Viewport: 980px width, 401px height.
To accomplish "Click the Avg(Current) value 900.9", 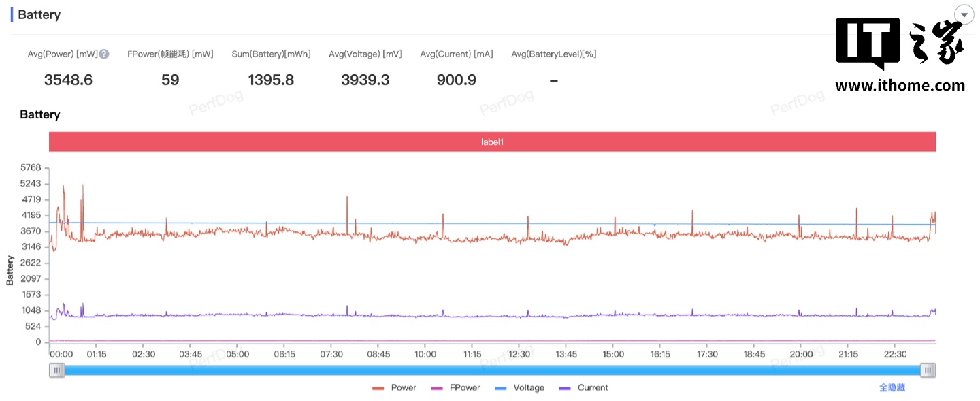I will coord(456,80).
